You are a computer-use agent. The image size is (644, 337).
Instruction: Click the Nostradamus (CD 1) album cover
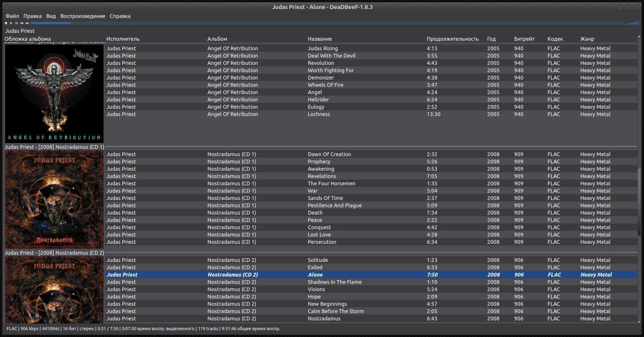[54, 199]
